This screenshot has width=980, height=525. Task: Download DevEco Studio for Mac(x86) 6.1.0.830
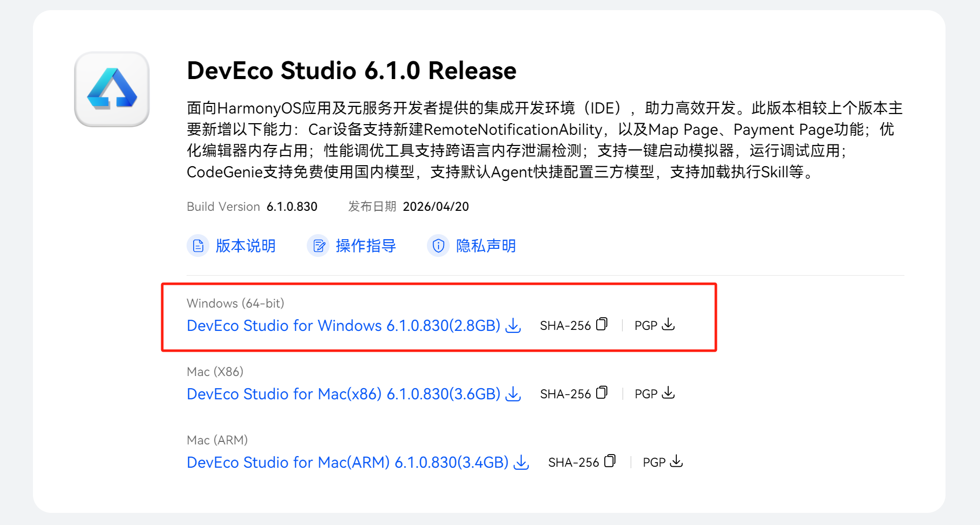tap(344, 394)
